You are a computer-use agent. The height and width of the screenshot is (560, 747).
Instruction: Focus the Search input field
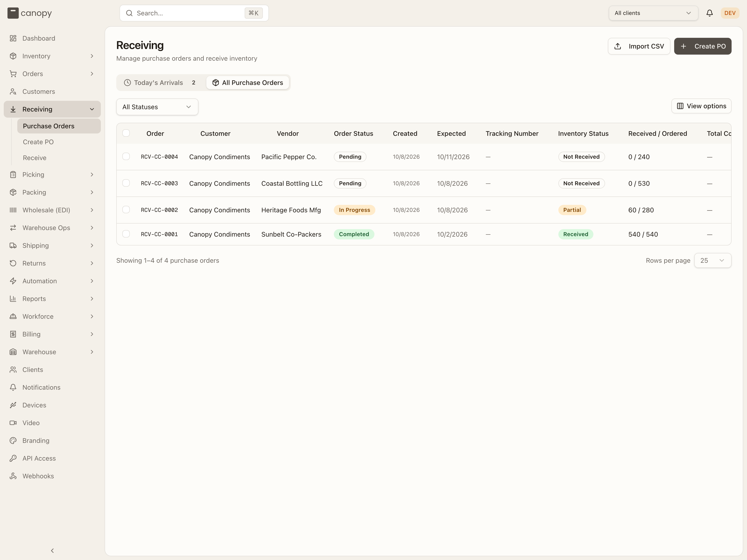tap(194, 13)
